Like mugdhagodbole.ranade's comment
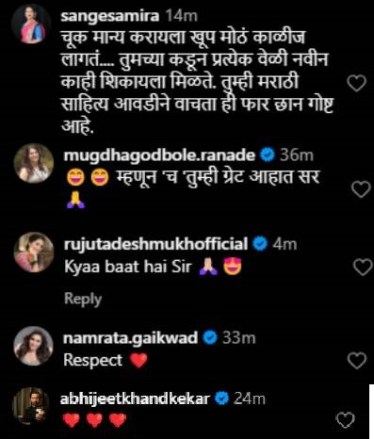 click(x=362, y=190)
